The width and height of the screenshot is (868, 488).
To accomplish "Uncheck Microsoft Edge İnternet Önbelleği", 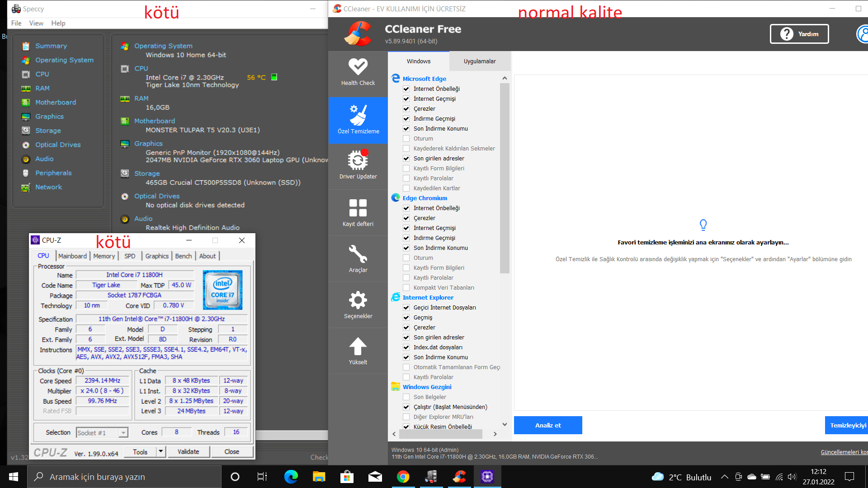I will coord(406,89).
